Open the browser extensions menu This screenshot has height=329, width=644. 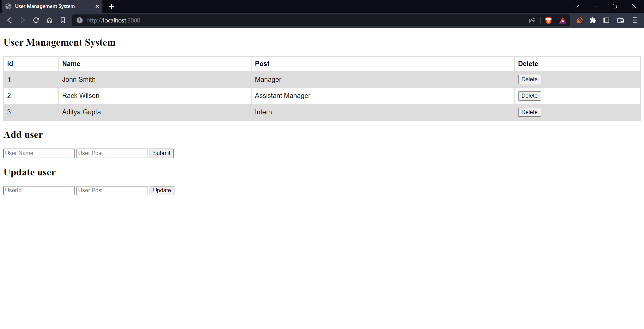point(593,20)
